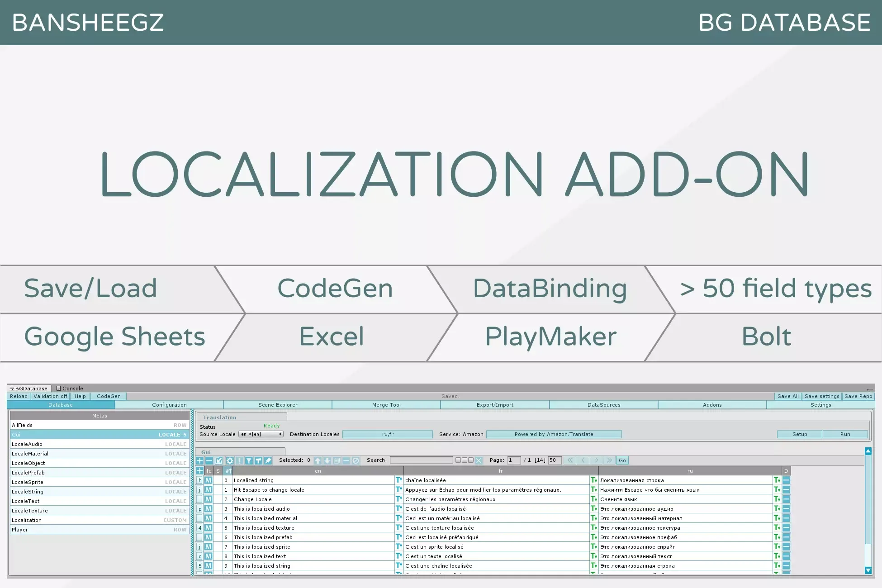
Task: Open Destination Locales ru,fr selector
Action: click(388, 434)
